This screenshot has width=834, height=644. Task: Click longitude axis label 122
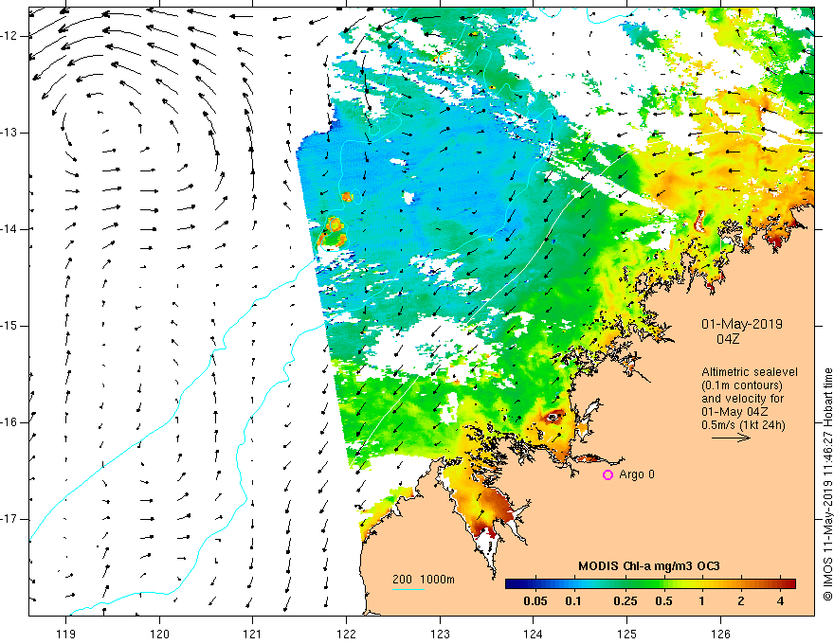click(x=346, y=634)
